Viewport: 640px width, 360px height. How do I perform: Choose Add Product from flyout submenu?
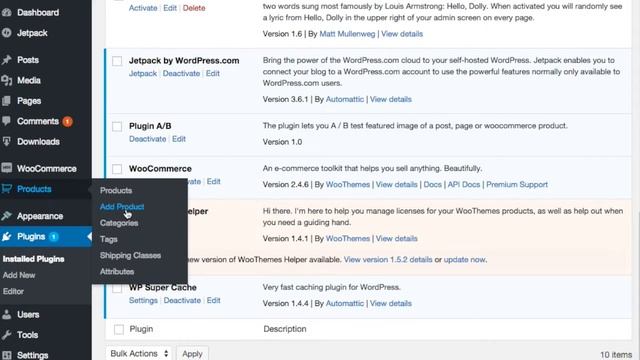pyautogui.click(x=122, y=207)
